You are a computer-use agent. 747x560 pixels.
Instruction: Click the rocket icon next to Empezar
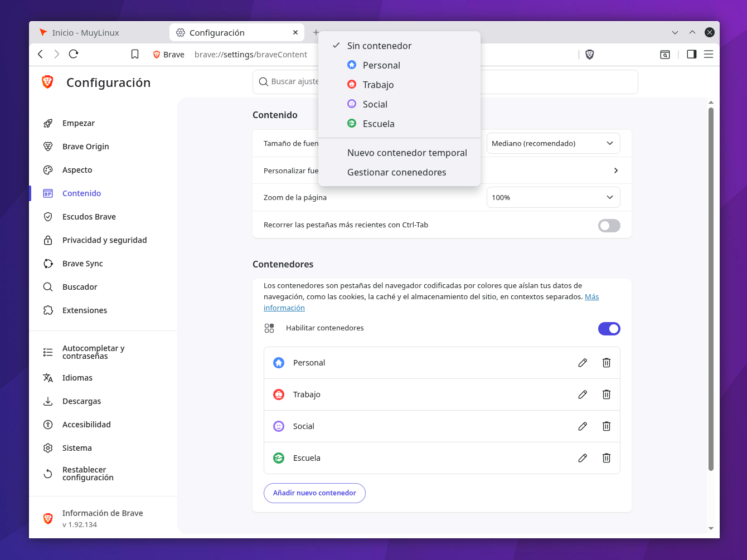click(48, 123)
